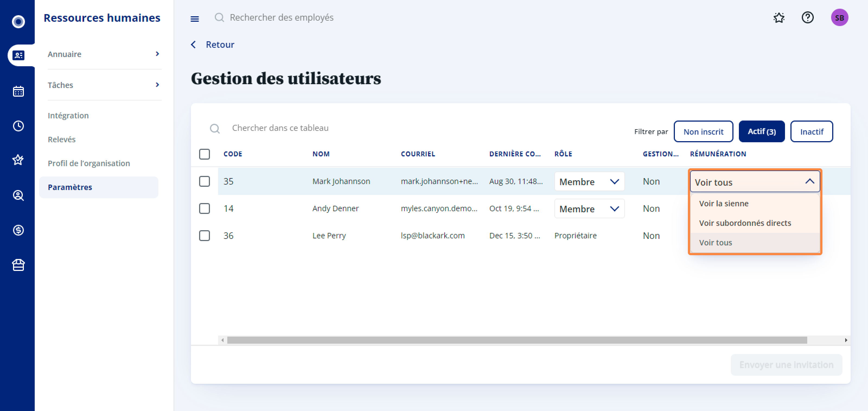The height and width of the screenshot is (411, 868).
Task: Open the sparkle star icon in header
Action: 779,18
